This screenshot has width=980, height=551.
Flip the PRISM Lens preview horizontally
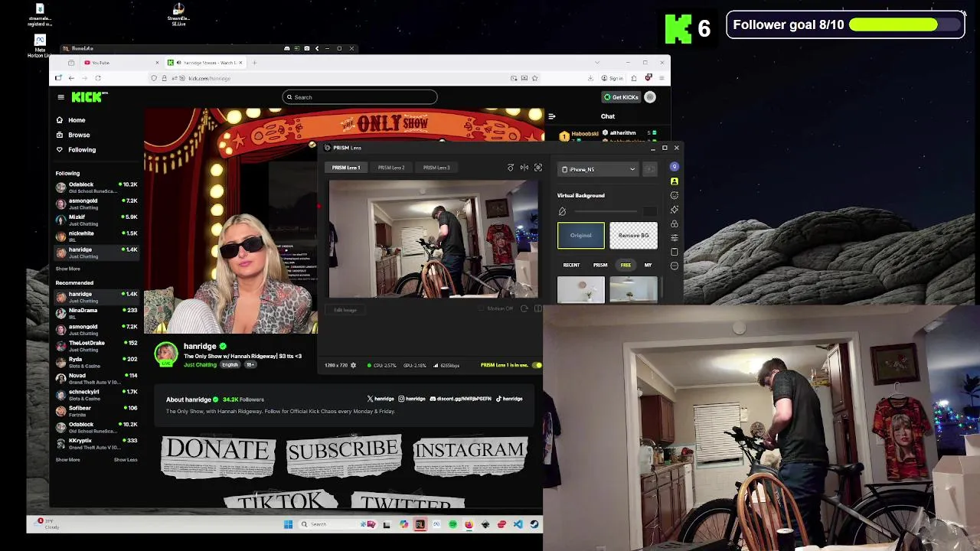[524, 168]
